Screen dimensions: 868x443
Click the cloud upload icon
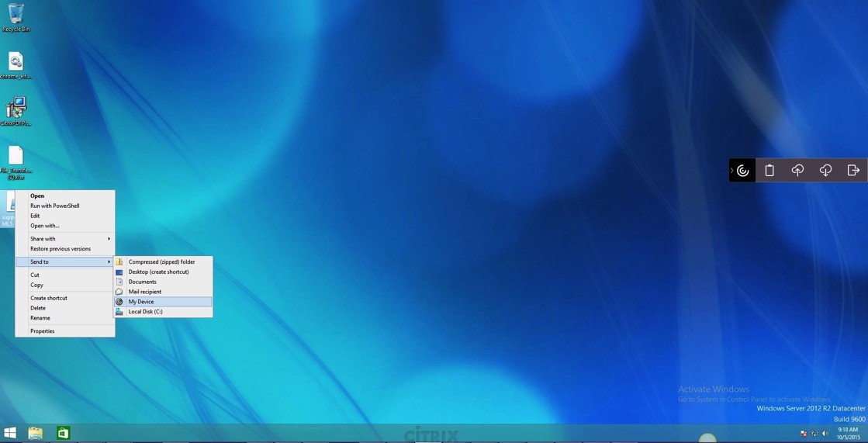[x=797, y=171]
